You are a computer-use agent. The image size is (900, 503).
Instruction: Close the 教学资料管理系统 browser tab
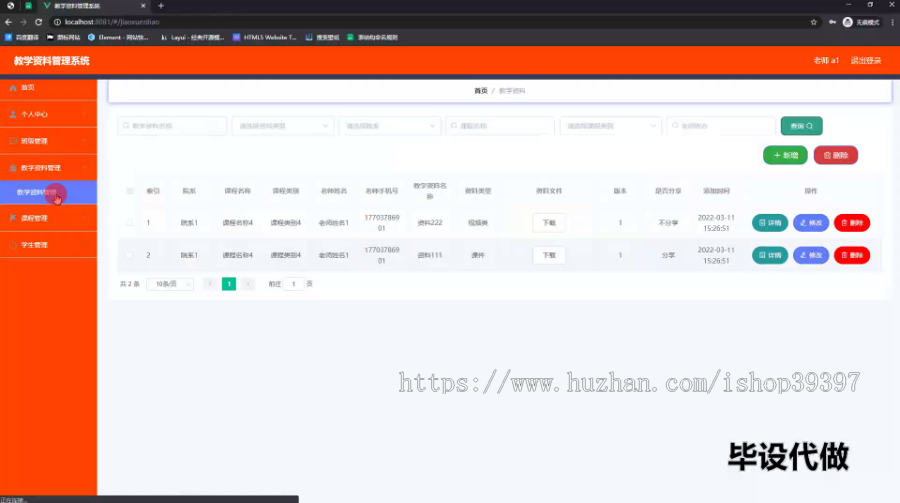pyautogui.click(x=143, y=6)
